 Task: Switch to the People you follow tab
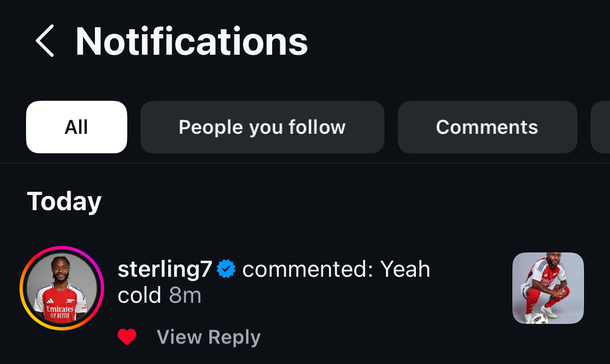(262, 127)
